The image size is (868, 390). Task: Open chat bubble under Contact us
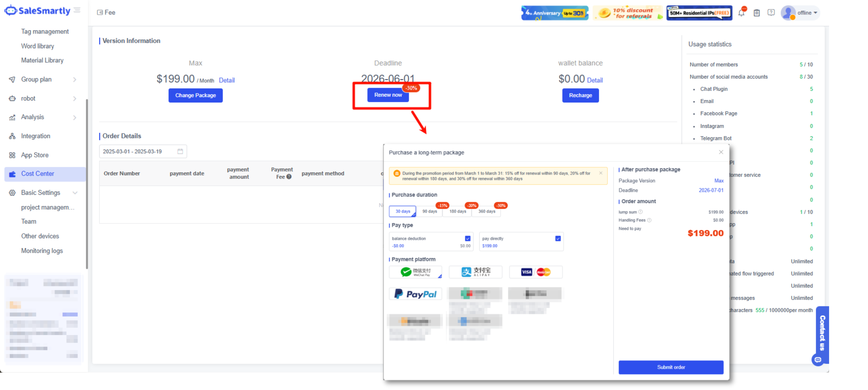817,360
